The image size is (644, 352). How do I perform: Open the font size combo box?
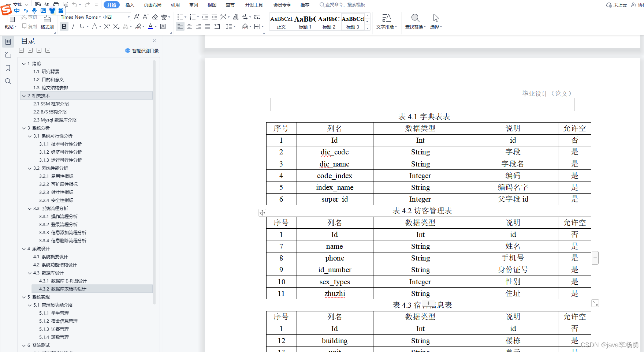pos(116,17)
